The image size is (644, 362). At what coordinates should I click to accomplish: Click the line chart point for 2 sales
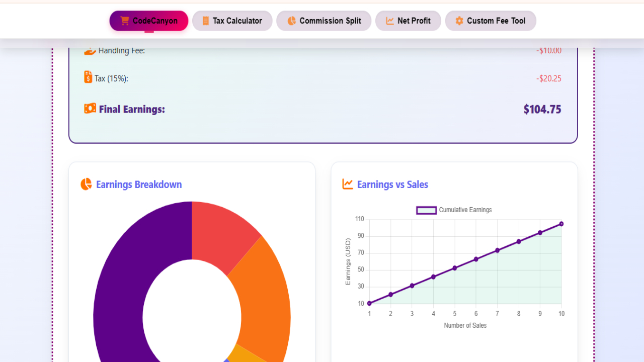pyautogui.click(x=390, y=295)
